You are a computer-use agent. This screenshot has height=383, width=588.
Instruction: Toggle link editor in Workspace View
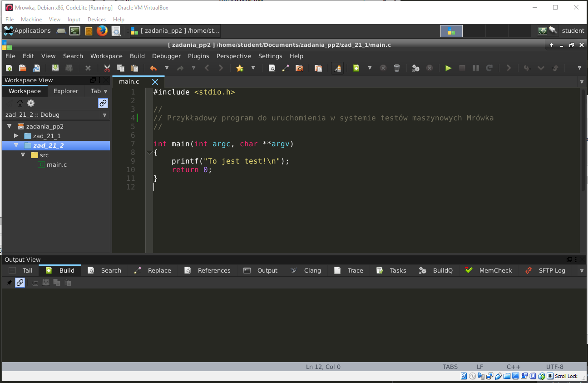[x=103, y=103]
